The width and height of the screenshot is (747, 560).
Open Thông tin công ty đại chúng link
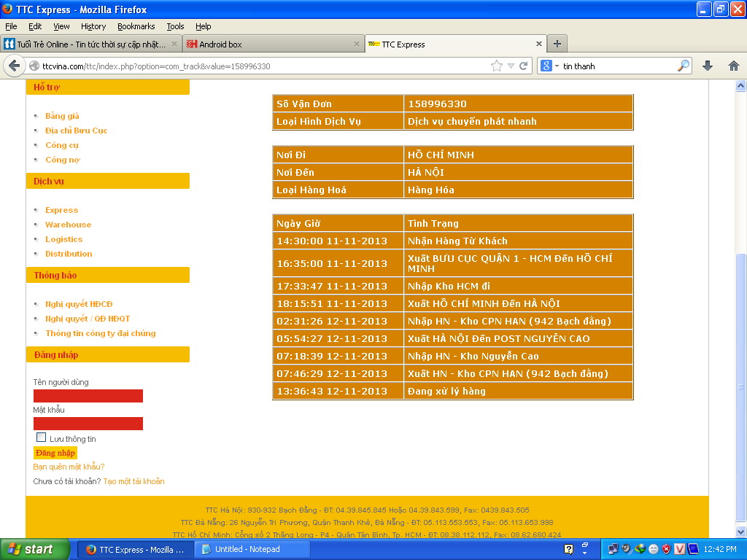tap(101, 333)
